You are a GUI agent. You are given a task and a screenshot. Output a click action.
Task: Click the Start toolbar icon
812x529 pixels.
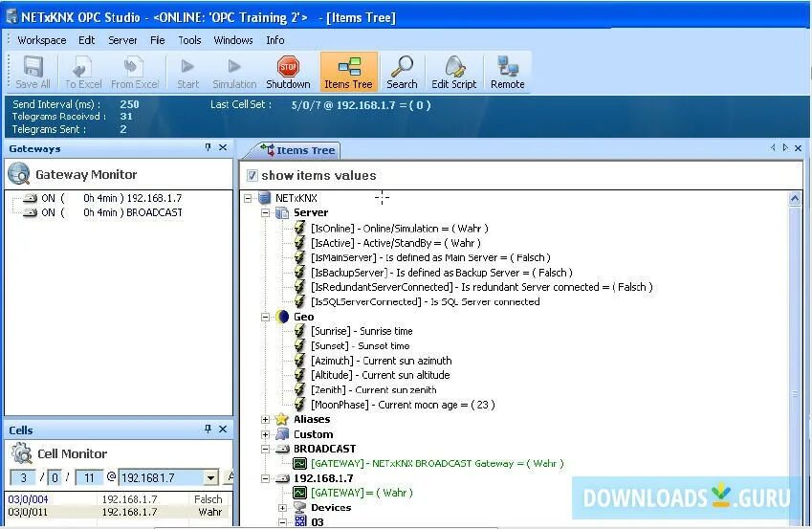click(x=187, y=72)
